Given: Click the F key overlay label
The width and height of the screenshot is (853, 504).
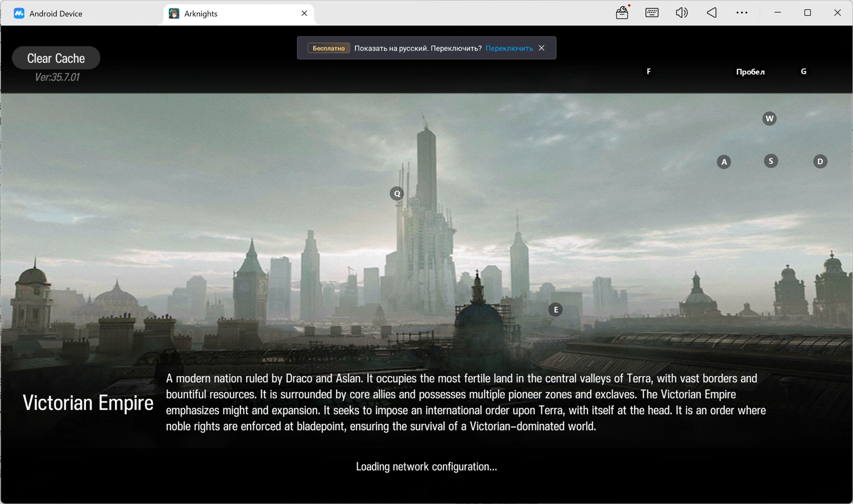Looking at the screenshot, I should point(648,71).
